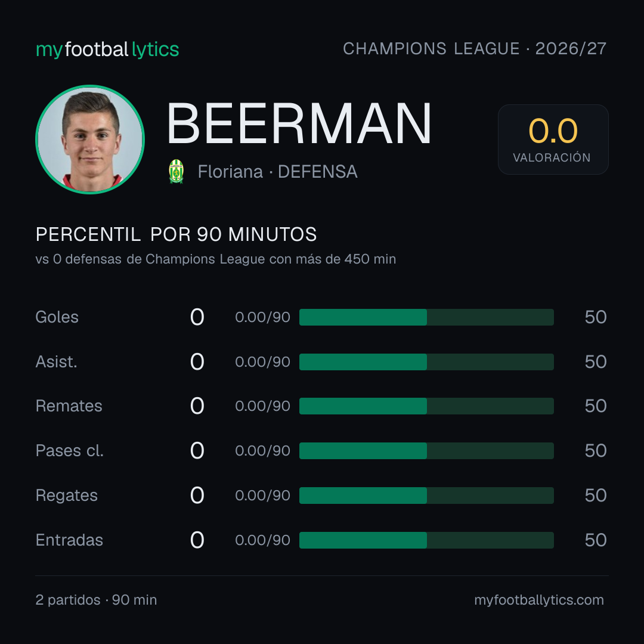Click the BEERMAN player name heading
The height and width of the screenshot is (644, 644).
pyautogui.click(x=299, y=123)
